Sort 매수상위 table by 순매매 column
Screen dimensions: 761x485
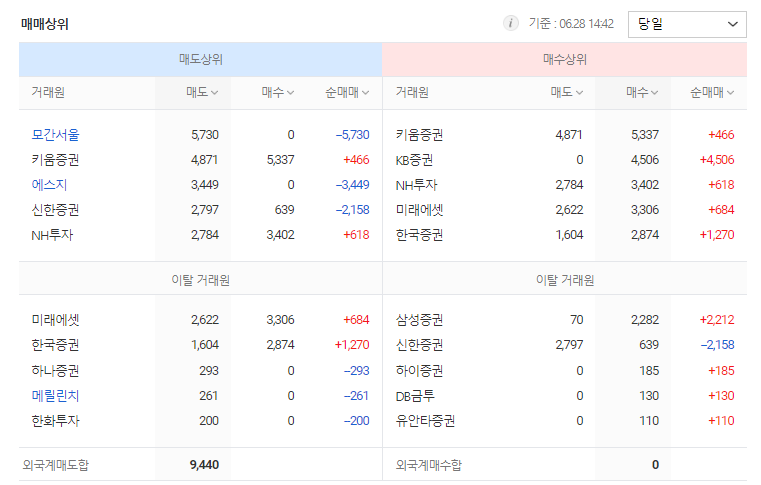(x=711, y=92)
